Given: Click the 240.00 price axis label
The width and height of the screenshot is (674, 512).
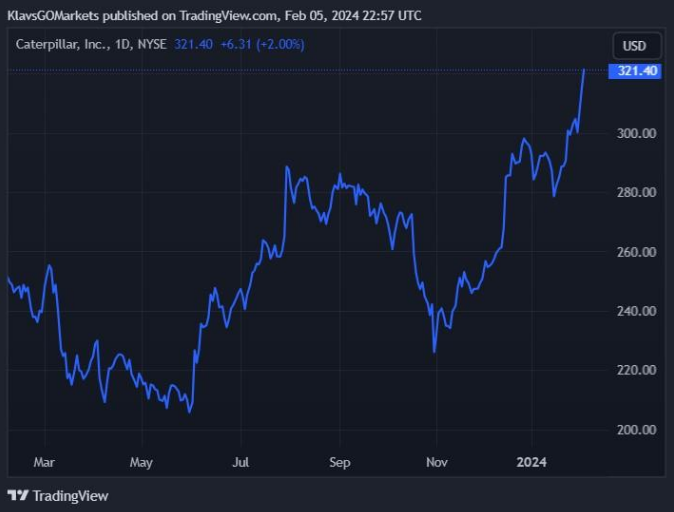Looking at the screenshot, I should coord(636,311).
